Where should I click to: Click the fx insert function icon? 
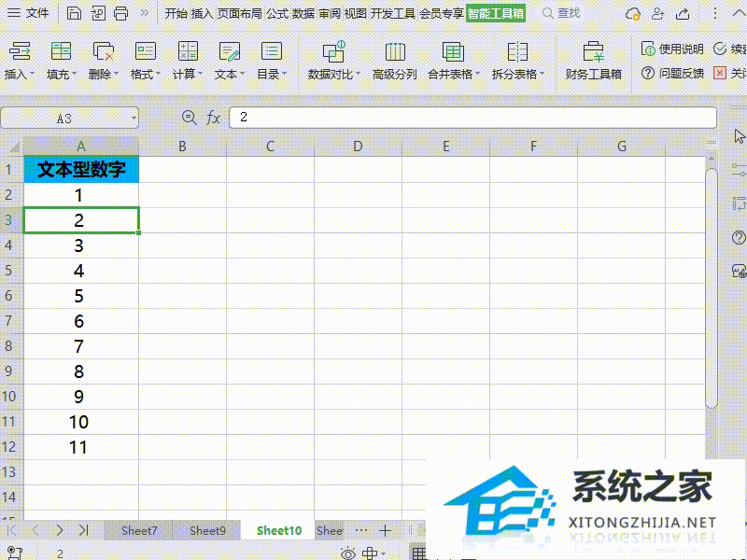tap(213, 118)
